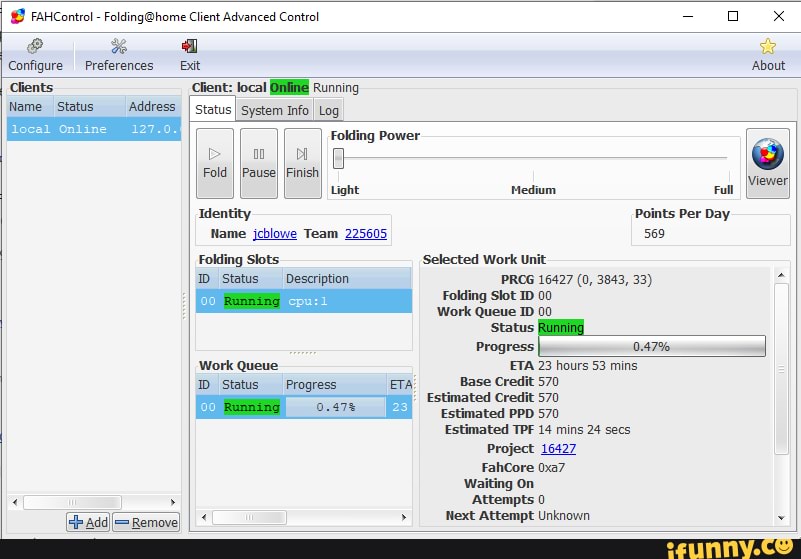The height and width of the screenshot is (559, 801).
Task: Click right arrow of Clients horizontal scrollbar
Action: (173, 502)
